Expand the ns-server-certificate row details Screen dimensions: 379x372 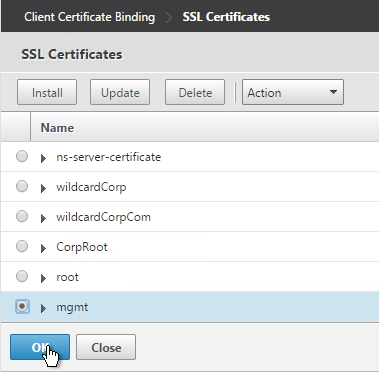[x=43, y=158]
